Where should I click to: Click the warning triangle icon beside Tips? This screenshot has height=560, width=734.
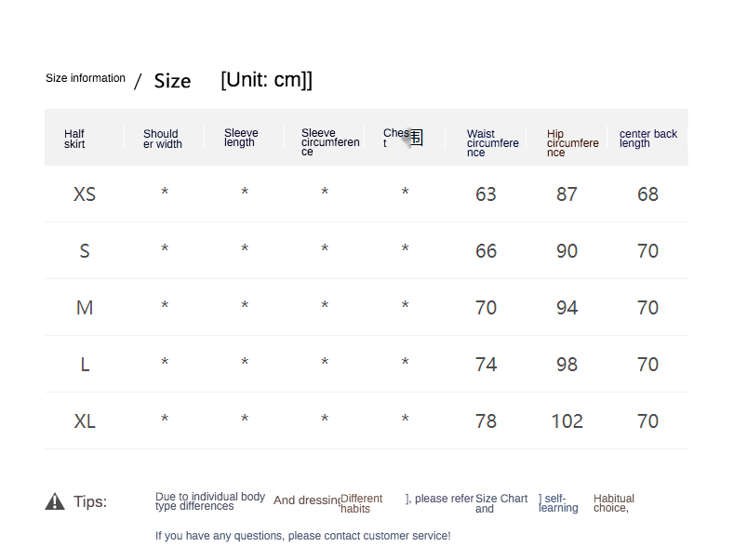[55, 501]
